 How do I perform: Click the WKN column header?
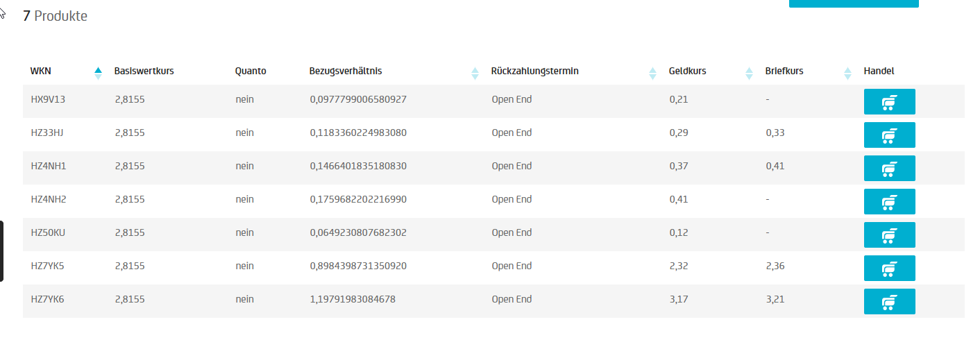tap(40, 71)
